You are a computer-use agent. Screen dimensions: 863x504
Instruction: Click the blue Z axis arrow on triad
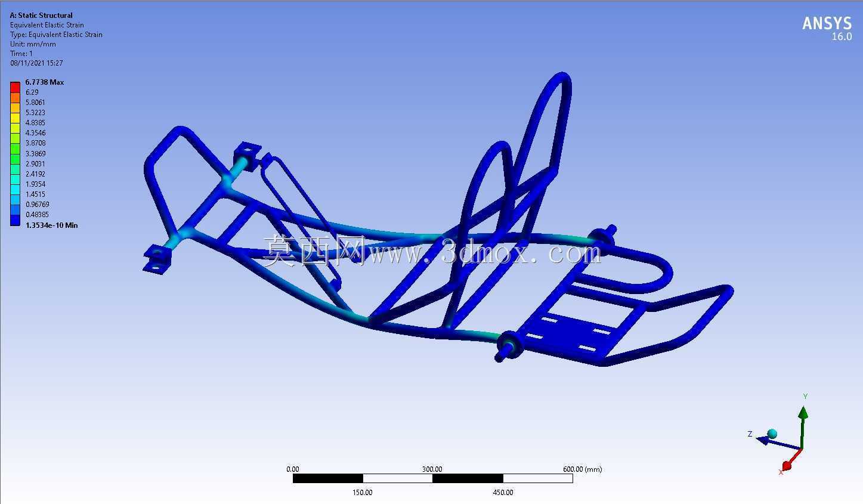click(777, 443)
